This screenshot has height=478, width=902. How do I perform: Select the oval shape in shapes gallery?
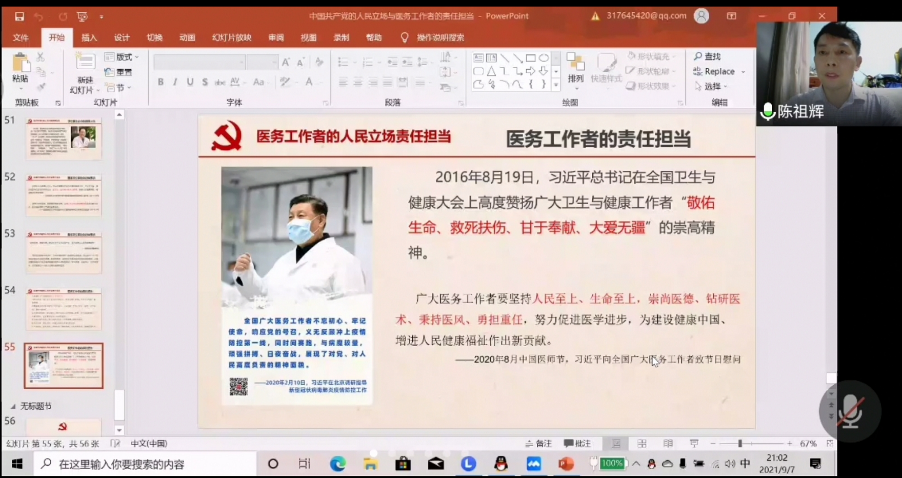pos(543,58)
